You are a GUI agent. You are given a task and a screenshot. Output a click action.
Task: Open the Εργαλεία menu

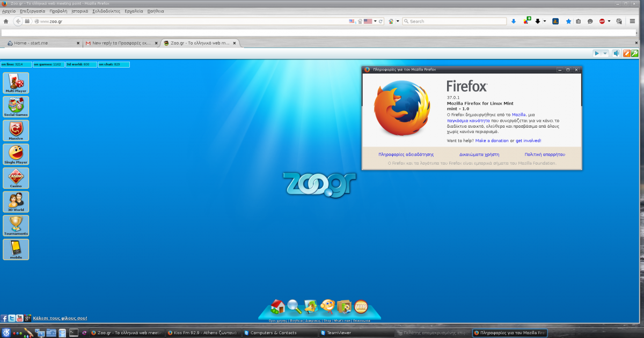point(134,11)
